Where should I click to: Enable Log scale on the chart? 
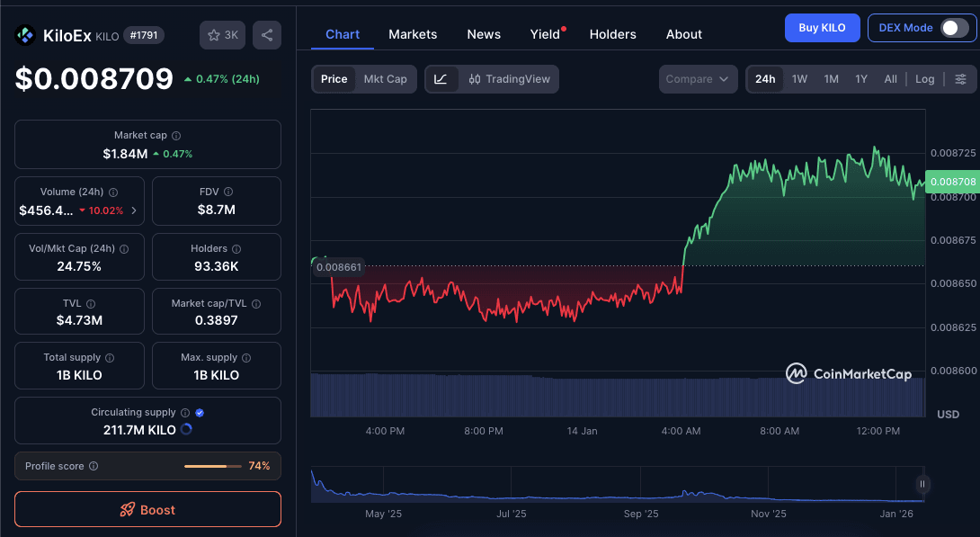click(x=924, y=79)
